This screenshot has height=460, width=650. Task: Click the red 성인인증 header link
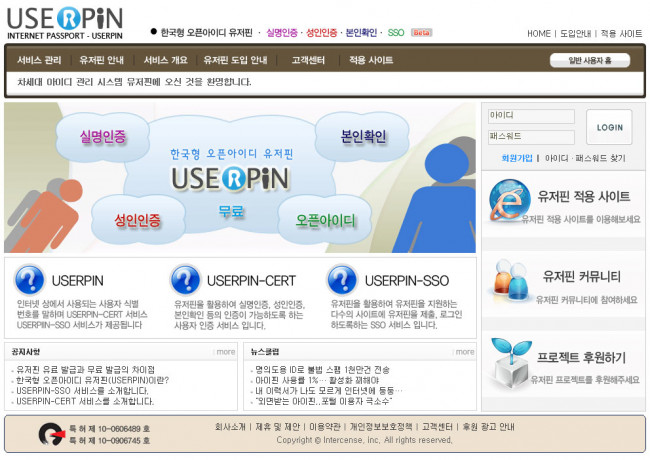tap(321, 32)
